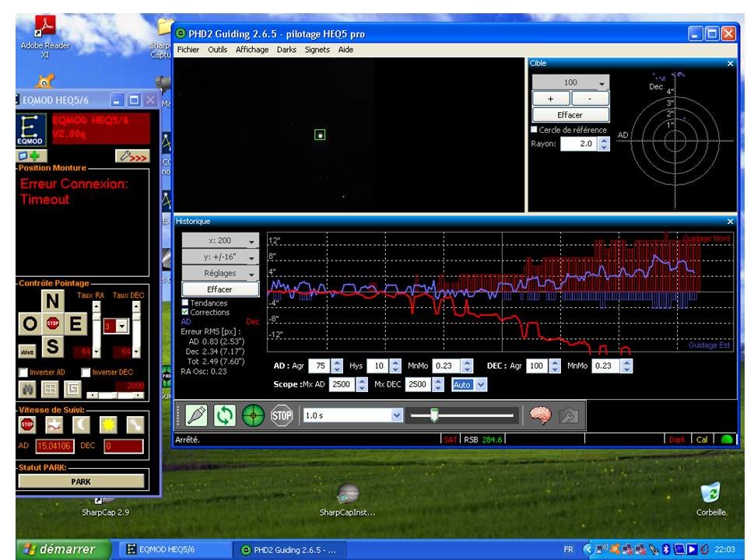Open the x: 200 scale dropdown
The image size is (747, 560).
(220, 240)
